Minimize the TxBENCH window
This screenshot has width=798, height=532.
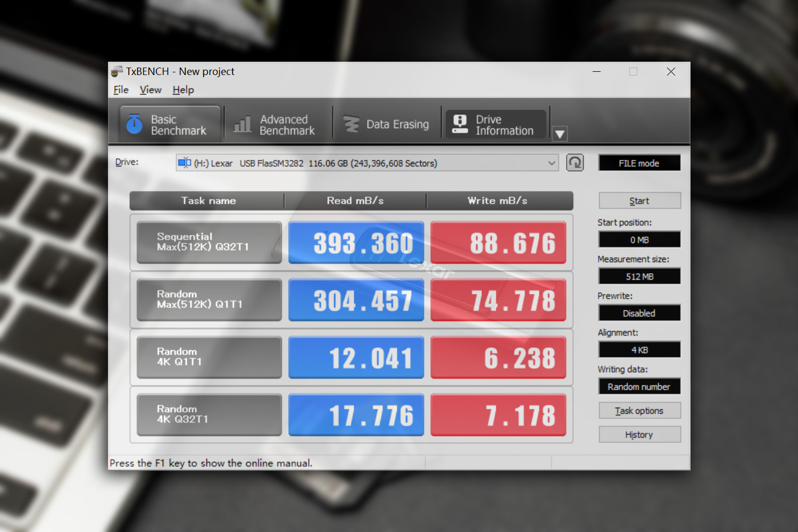tap(597, 71)
